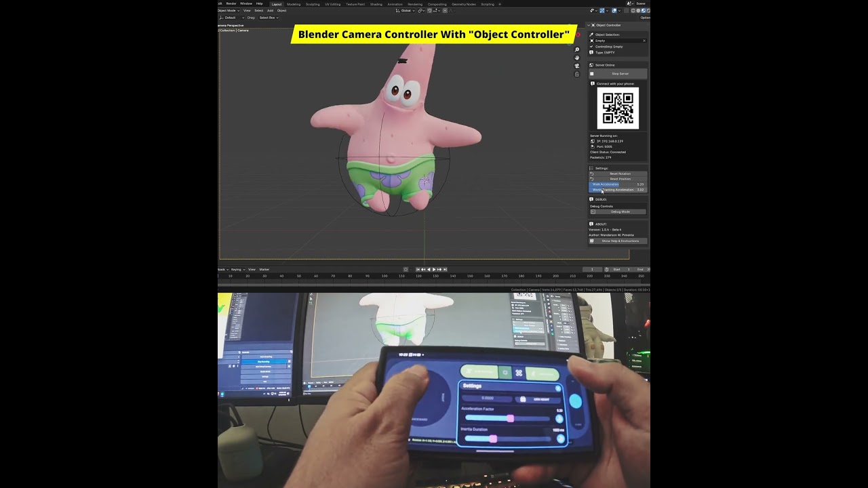
Task: Click the zoom view magnifier icon
Action: [577, 49]
